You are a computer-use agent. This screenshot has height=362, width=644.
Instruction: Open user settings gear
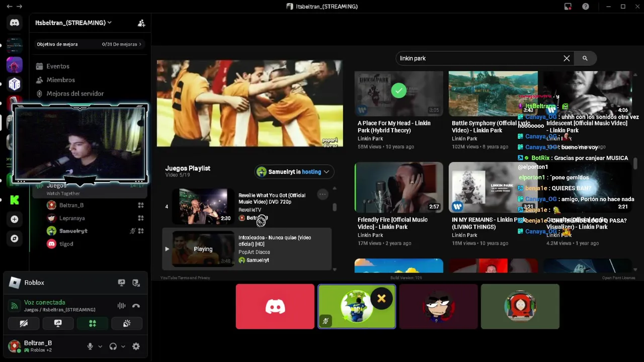[x=136, y=346]
